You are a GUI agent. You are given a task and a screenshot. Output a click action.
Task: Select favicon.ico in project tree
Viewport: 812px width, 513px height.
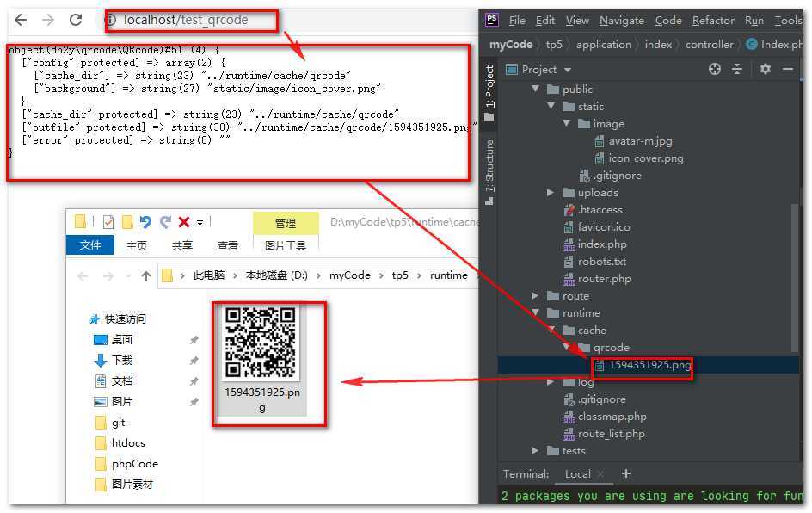click(597, 227)
